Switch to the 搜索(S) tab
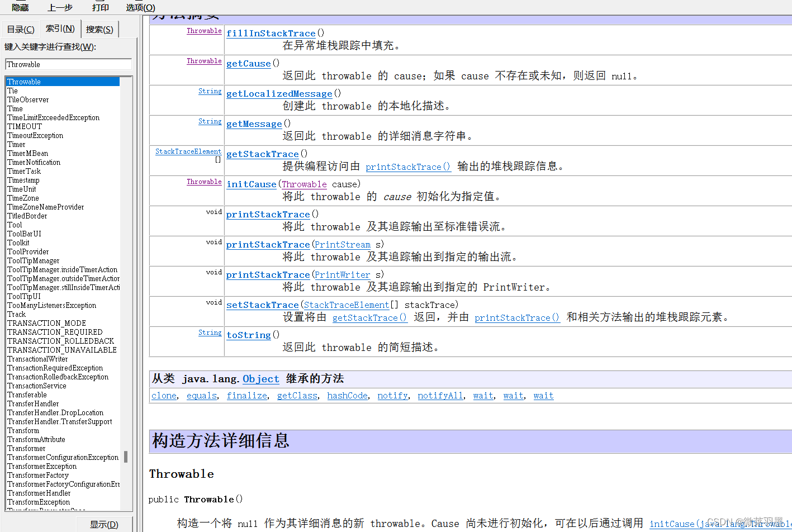The image size is (792, 532). (99, 30)
